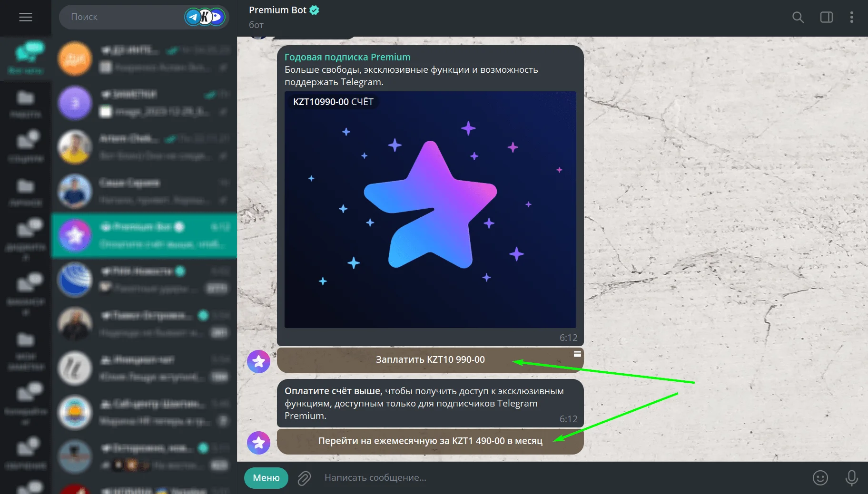Select the first chat folder in sidebar
The height and width of the screenshot is (494, 868).
point(26,58)
